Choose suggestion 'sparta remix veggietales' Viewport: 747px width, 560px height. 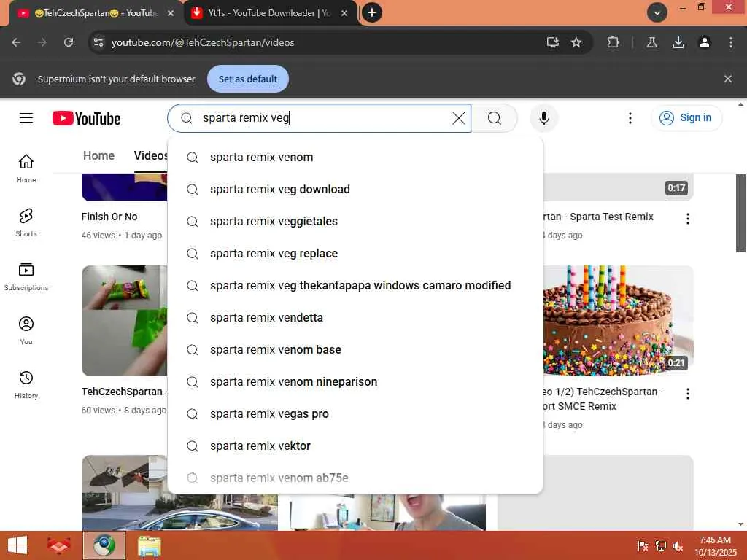click(355, 222)
